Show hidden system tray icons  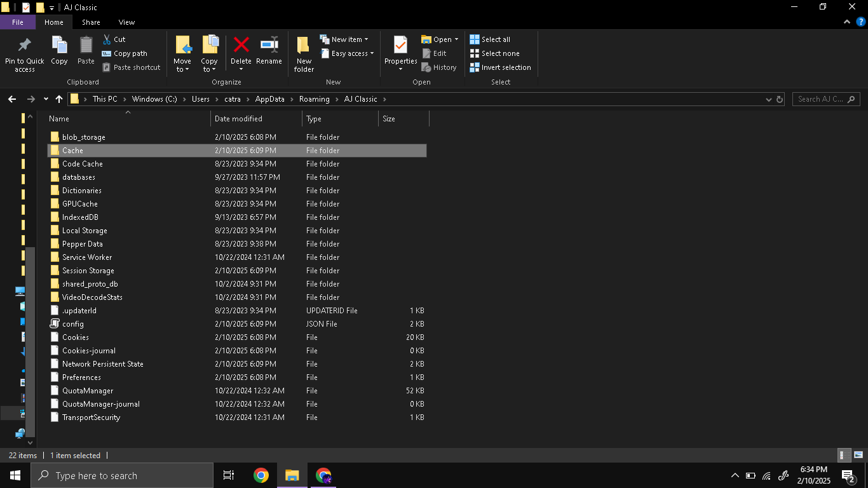(x=735, y=475)
